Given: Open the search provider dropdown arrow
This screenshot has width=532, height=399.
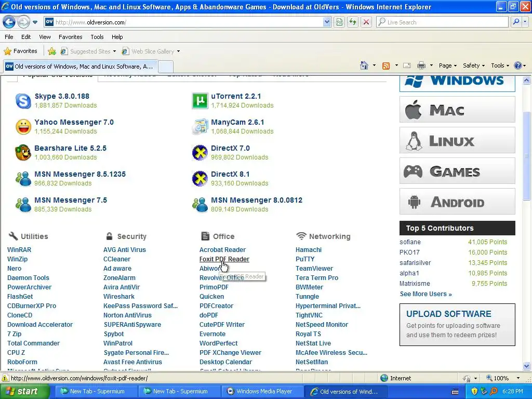Looking at the screenshot, I should pyautogui.click(x=525, y=22).
